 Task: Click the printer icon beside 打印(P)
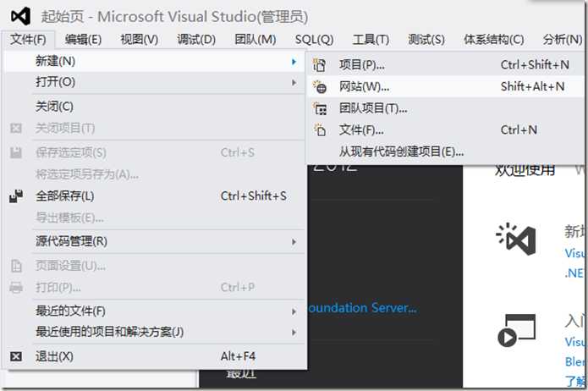16,288
